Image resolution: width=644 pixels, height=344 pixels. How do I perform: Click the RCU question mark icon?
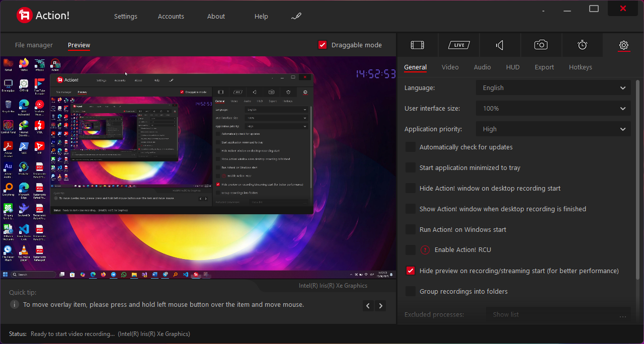425,250
